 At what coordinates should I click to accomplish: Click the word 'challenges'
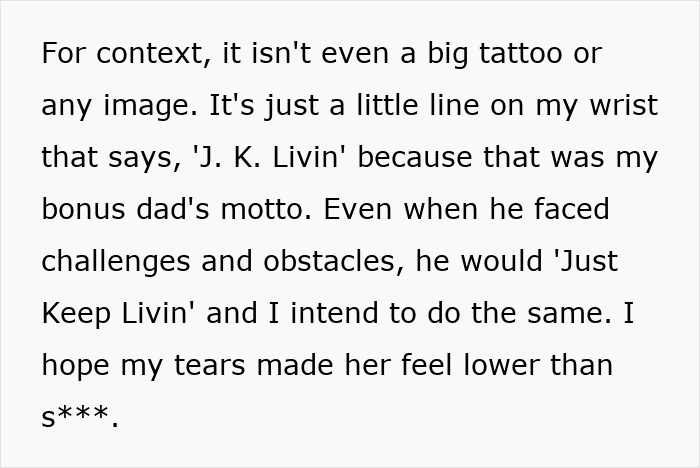coord(116,262)
